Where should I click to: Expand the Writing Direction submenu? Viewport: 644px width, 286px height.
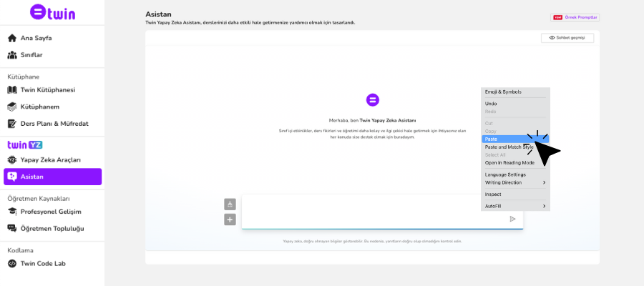(x=514, y=182)
